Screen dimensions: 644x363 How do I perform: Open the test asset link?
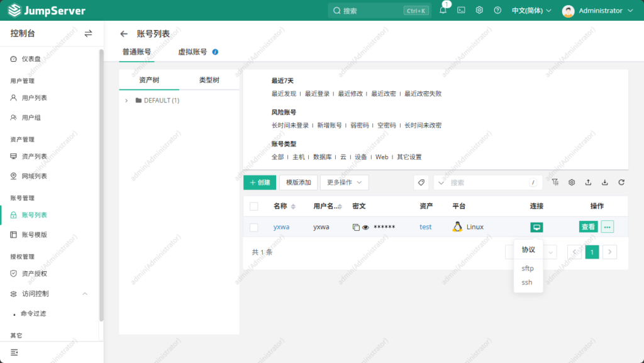(x=426, y=227)
